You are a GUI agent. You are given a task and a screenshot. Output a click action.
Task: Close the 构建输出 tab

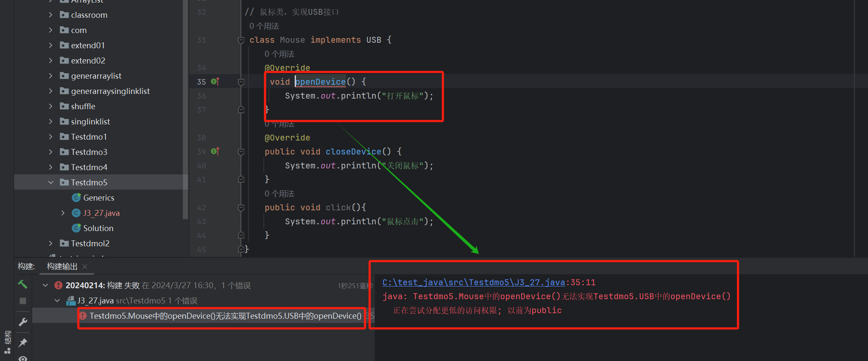click(85, 266)
